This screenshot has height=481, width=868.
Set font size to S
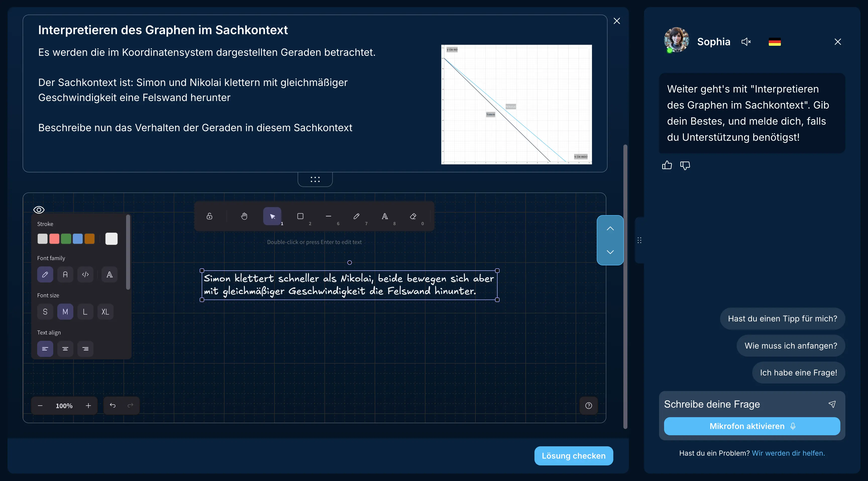tap(45, 312)
